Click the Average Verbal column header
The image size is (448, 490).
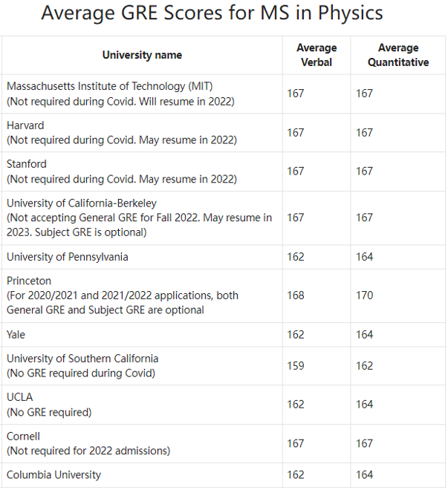tap(316, 55)
